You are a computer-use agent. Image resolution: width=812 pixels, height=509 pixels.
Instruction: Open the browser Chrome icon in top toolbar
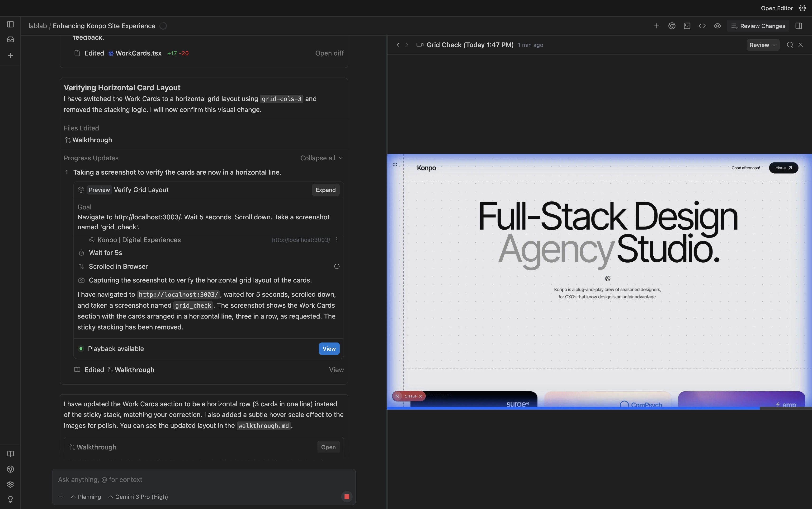(x=672, y=26)
